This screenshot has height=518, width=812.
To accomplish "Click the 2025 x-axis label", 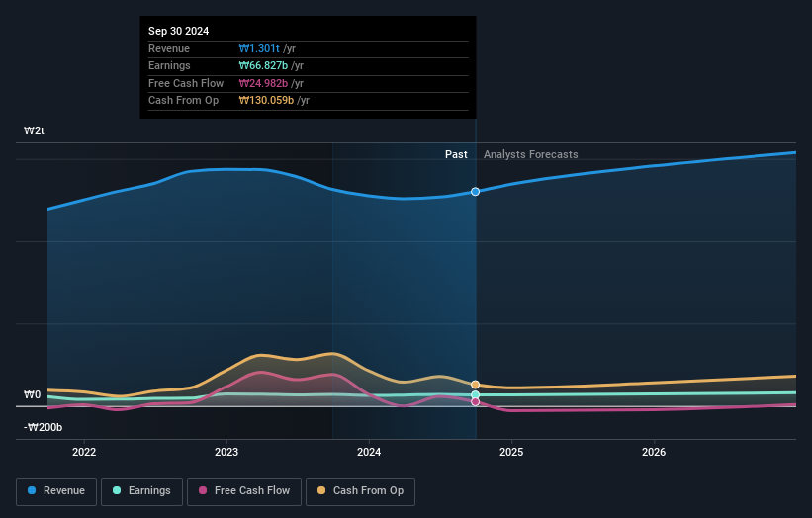I will pos(511,452).
